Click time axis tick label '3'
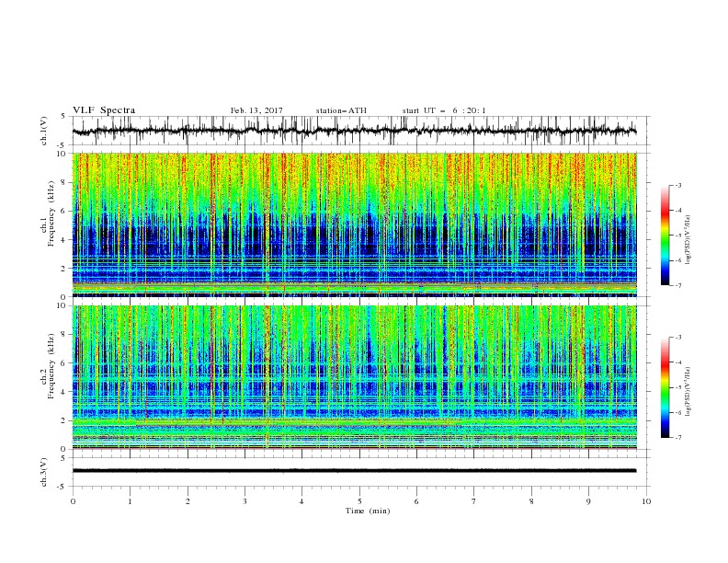This screenshot has width=728, height=563. coord(245,501)
